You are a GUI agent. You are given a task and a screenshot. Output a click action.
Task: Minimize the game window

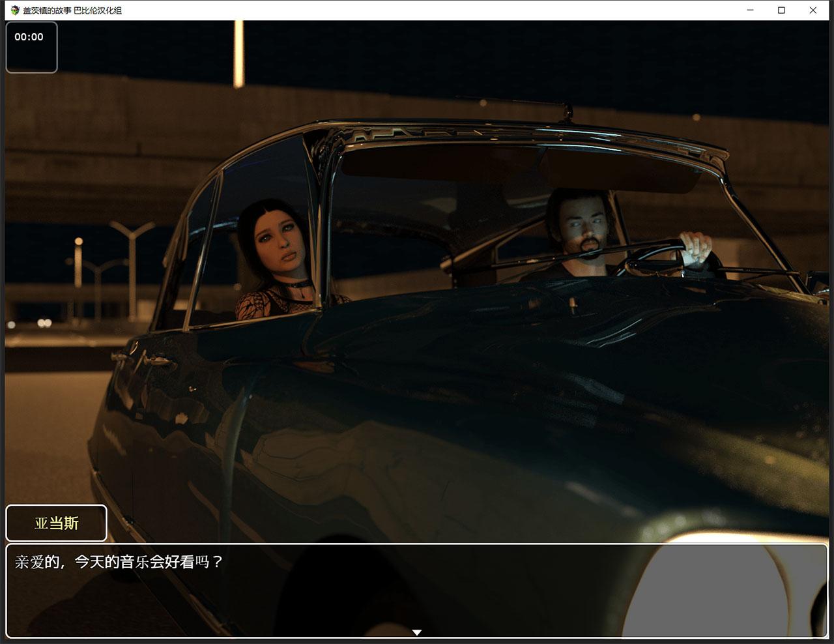click(x=750, y=10)
